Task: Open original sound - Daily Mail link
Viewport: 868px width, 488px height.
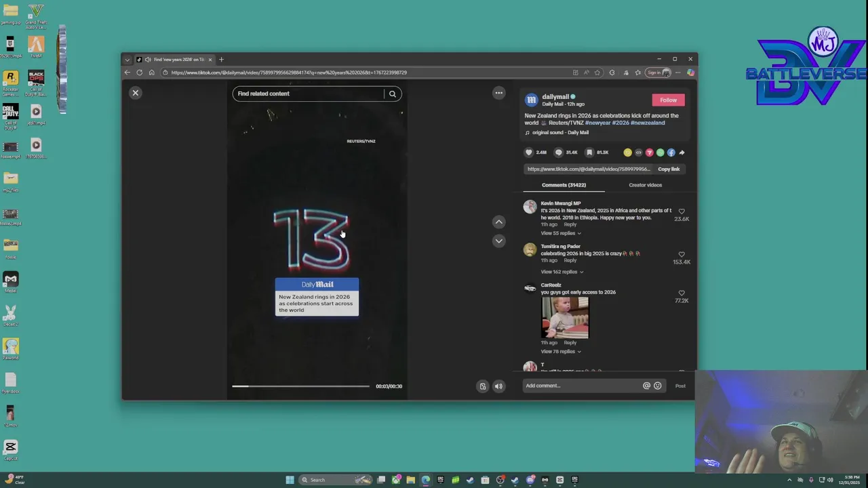Action: 560,132
